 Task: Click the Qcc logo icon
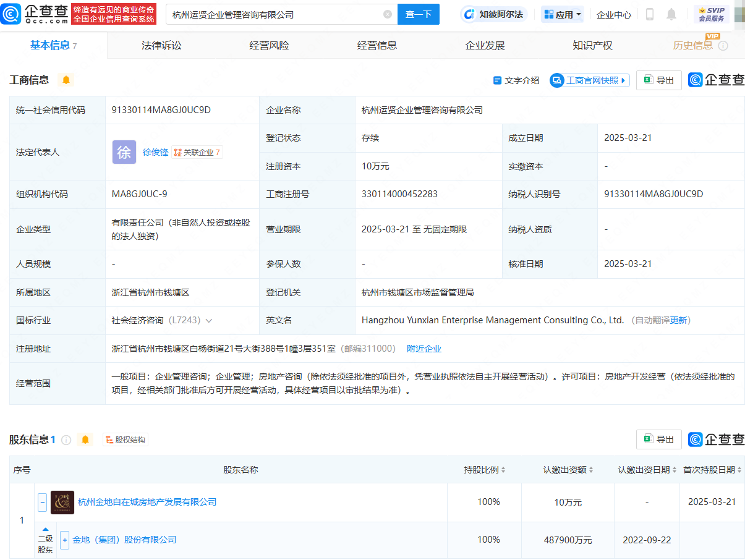(11, 14)
